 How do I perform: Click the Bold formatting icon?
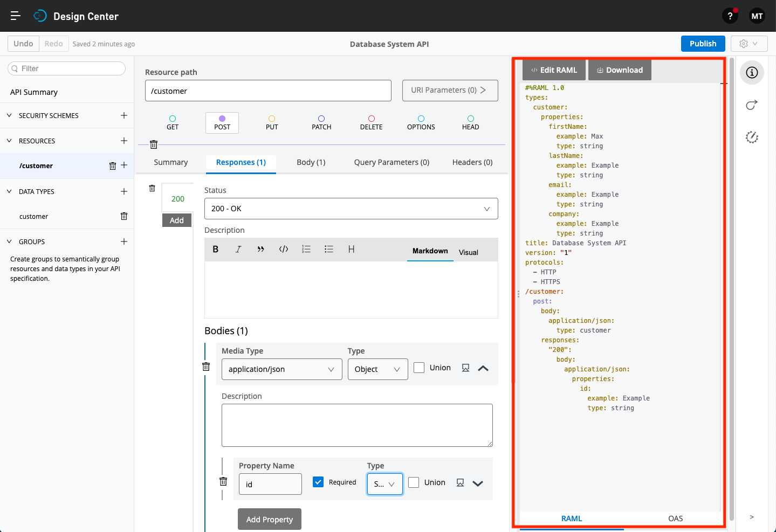(216, 249)
